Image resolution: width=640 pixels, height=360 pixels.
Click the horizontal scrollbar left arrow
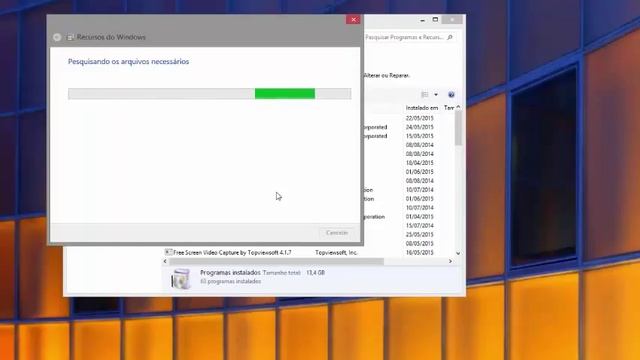click(x=165, y=261)
